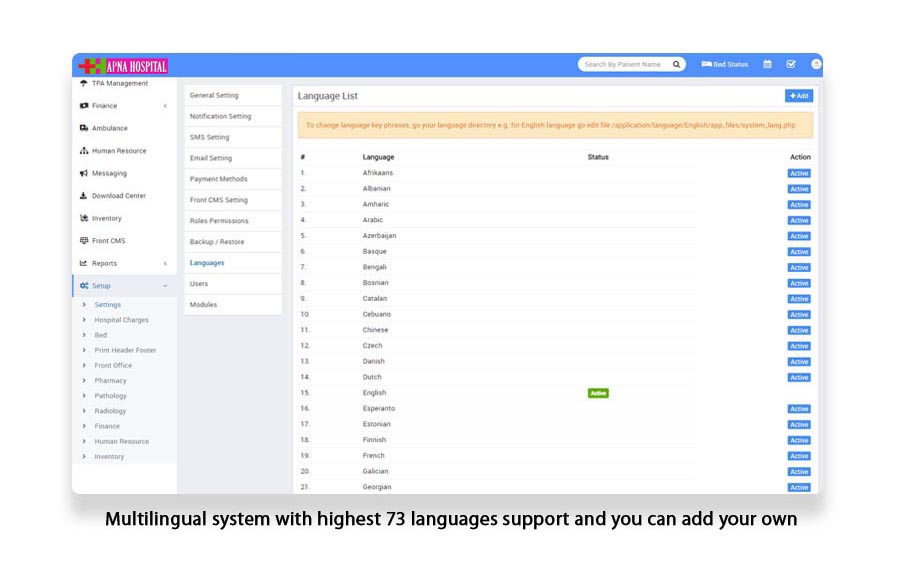Click the Add language button
900x572 pixels.
pyautogui.click(x=799, y=96)
